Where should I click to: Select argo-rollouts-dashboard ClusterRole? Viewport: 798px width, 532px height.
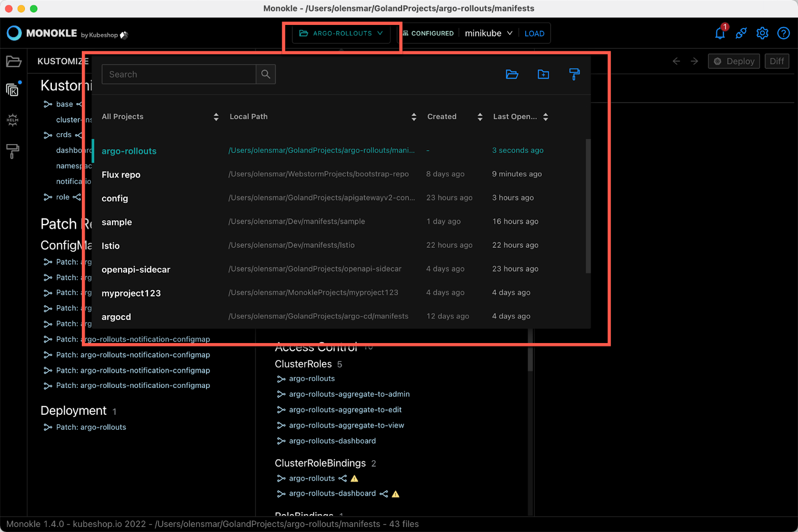(332, 441)
